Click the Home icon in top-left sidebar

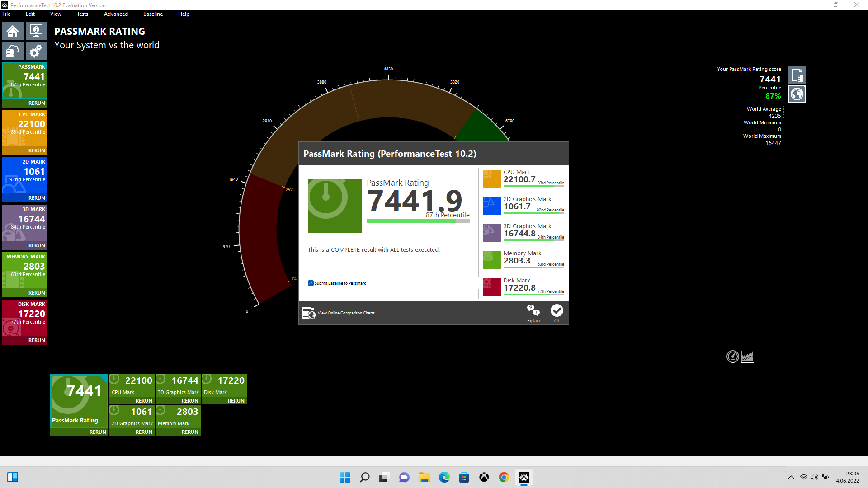click(13, 31)
